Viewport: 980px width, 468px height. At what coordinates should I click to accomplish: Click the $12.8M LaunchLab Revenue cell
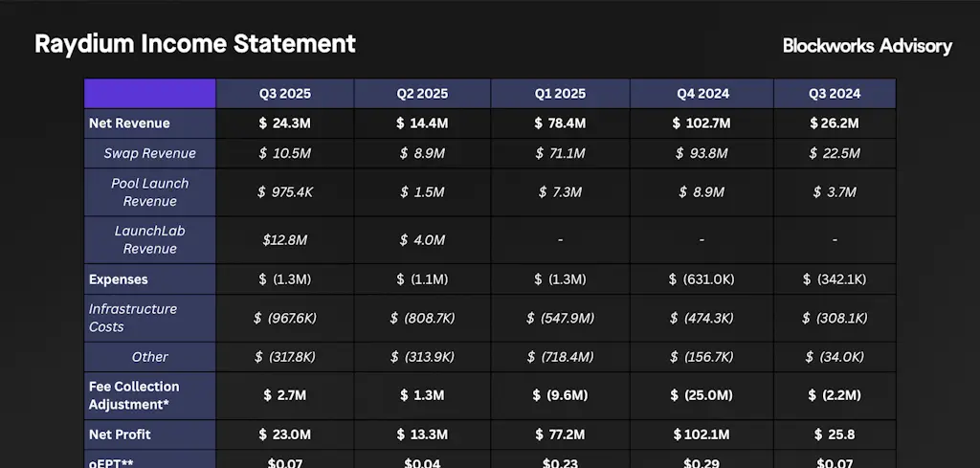click(x=285, y=240)
